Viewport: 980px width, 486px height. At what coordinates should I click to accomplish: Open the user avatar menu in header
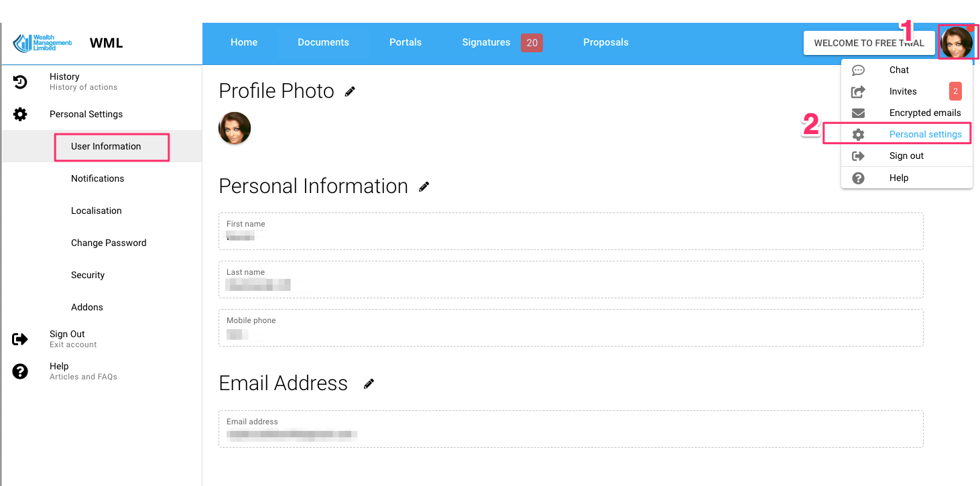957,43
